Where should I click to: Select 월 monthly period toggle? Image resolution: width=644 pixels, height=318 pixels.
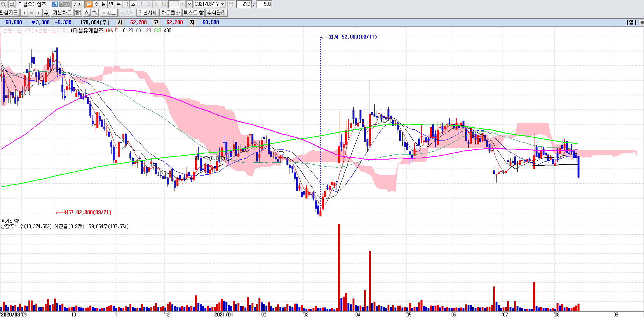click(x=103, y=4)
